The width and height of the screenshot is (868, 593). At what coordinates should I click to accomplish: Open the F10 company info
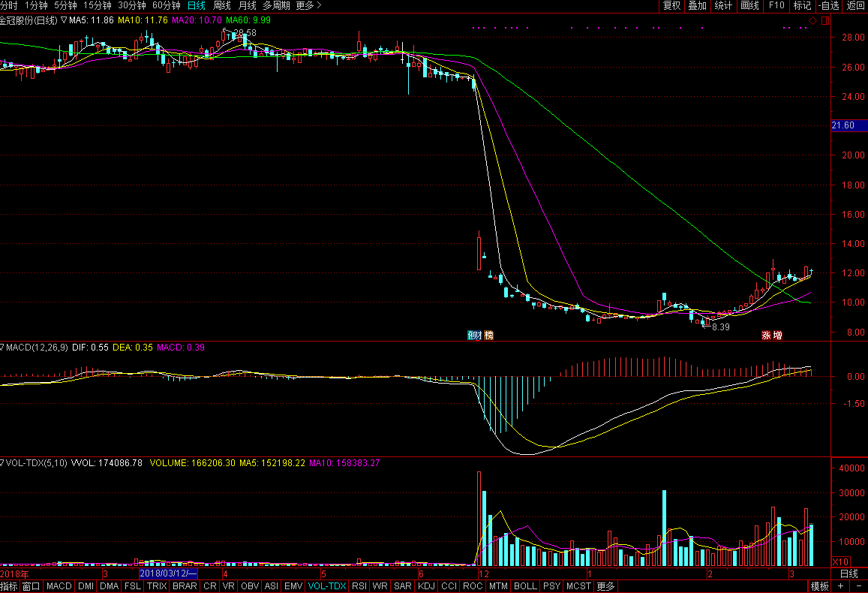tap(776, 5)
